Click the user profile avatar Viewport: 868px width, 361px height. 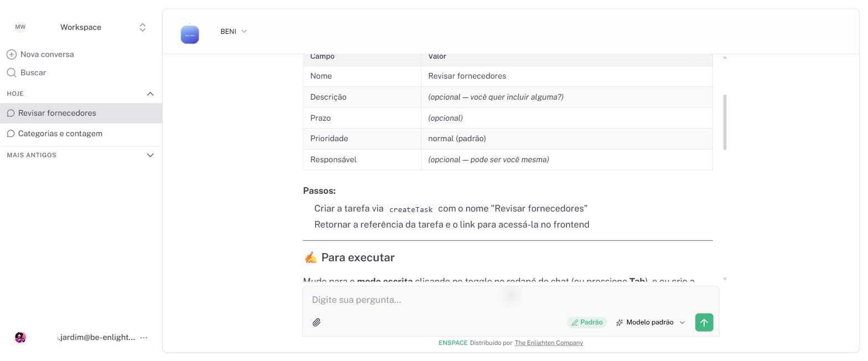coord(20,337)
